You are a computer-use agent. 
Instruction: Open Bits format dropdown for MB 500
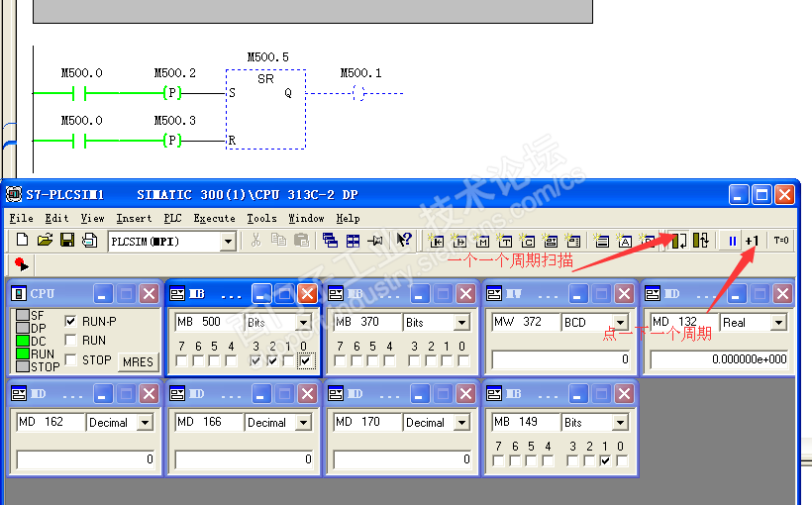click(303, 323)
